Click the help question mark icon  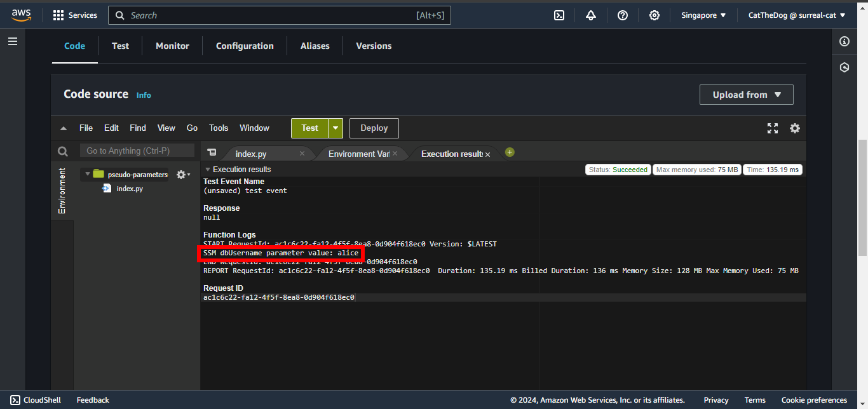pos(623,15)
